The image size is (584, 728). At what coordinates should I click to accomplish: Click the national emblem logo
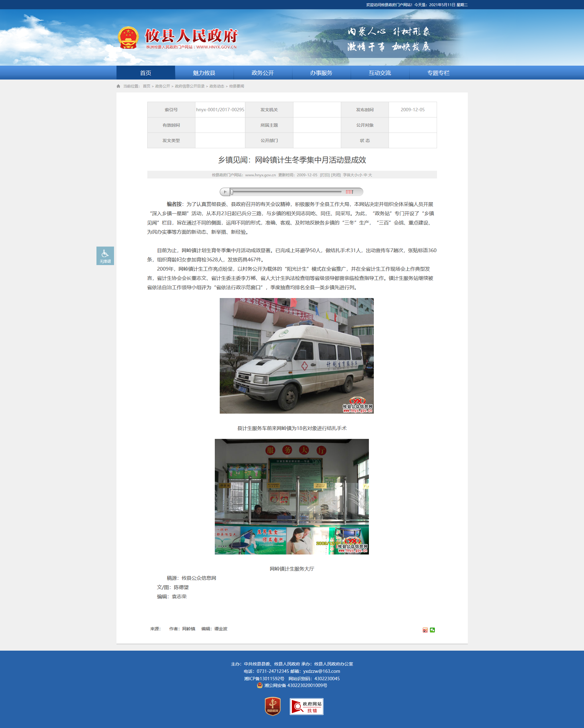point(128,38)
